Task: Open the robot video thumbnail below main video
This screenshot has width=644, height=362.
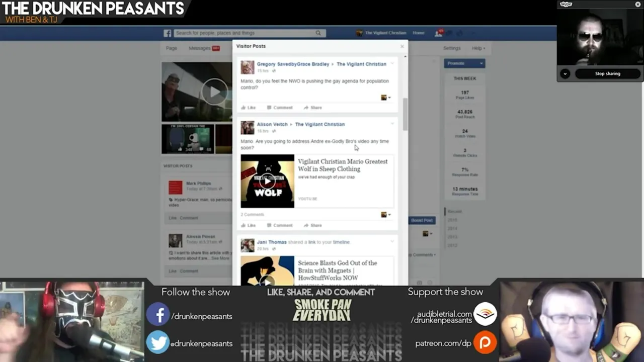Action: click(188, 139)
